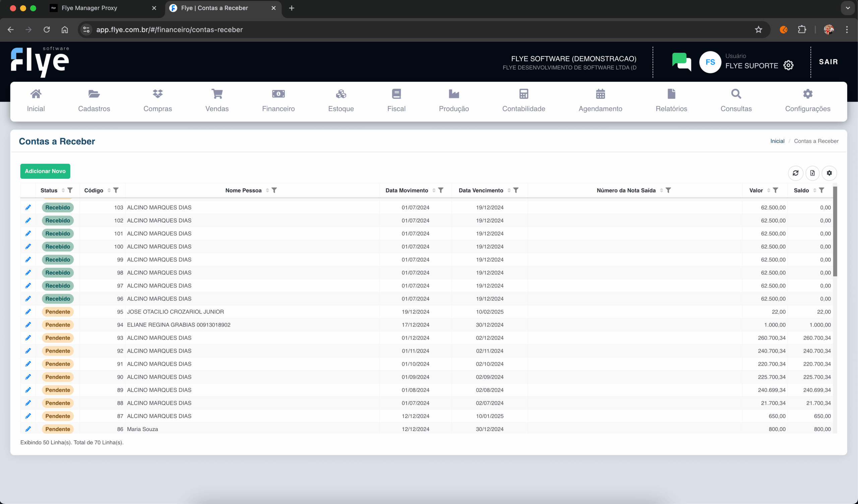Viewport: 858px width, 504px height.
Task: Click the Inicial breadcrumb link
Action: pos(777,141)
